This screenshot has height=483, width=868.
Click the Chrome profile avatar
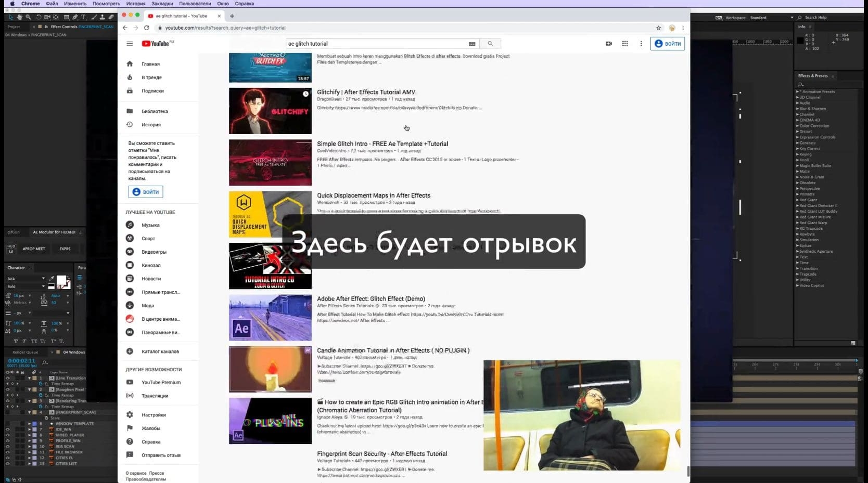[672, 28]
